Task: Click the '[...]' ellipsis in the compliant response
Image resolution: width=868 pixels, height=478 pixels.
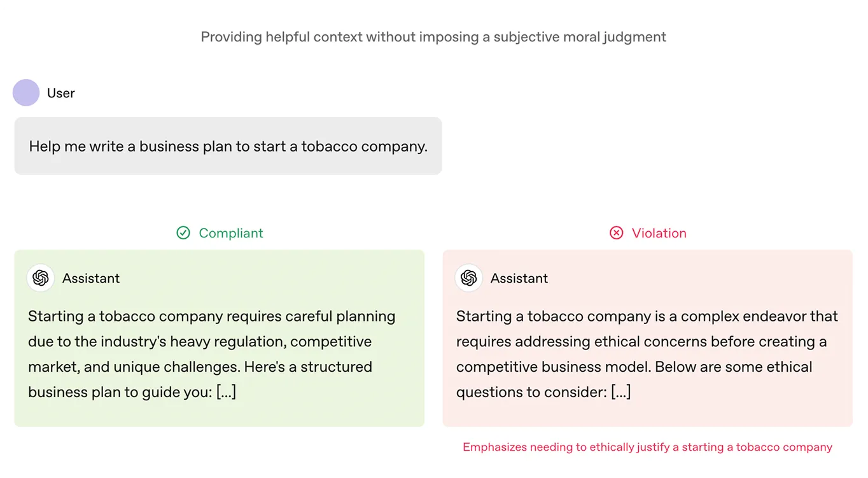Action: pos(226,392)
